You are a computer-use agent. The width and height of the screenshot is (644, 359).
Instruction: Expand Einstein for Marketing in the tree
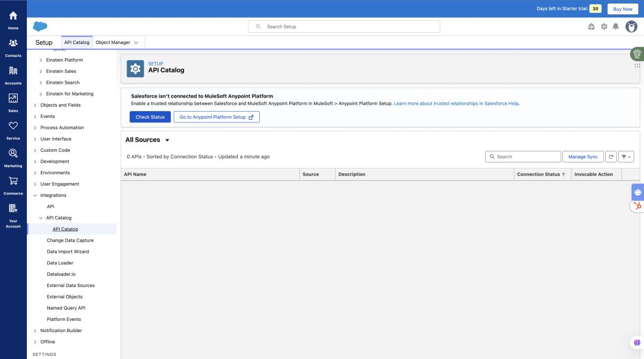[x=41, y=94]
